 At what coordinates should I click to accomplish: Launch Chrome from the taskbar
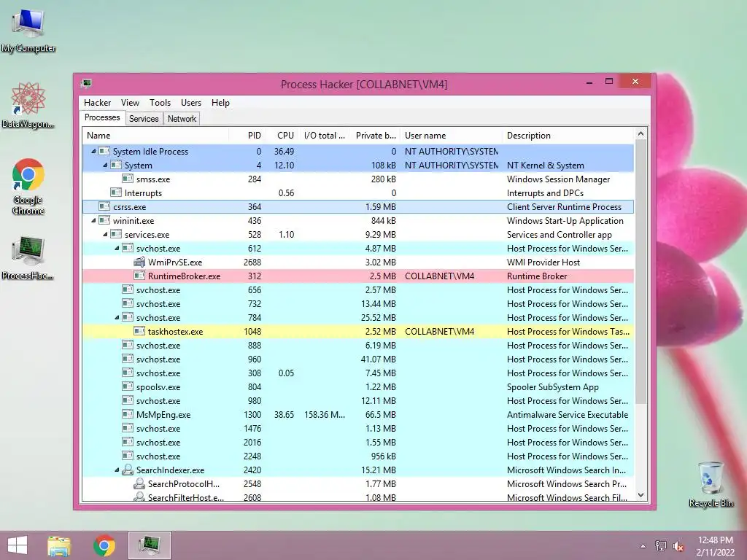coord(104,545)
